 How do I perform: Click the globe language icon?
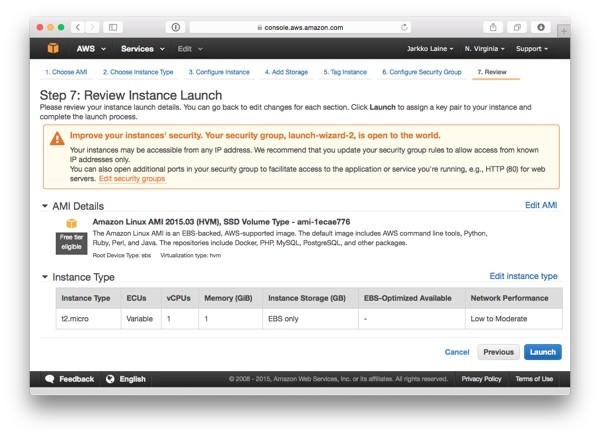(110, 379)
